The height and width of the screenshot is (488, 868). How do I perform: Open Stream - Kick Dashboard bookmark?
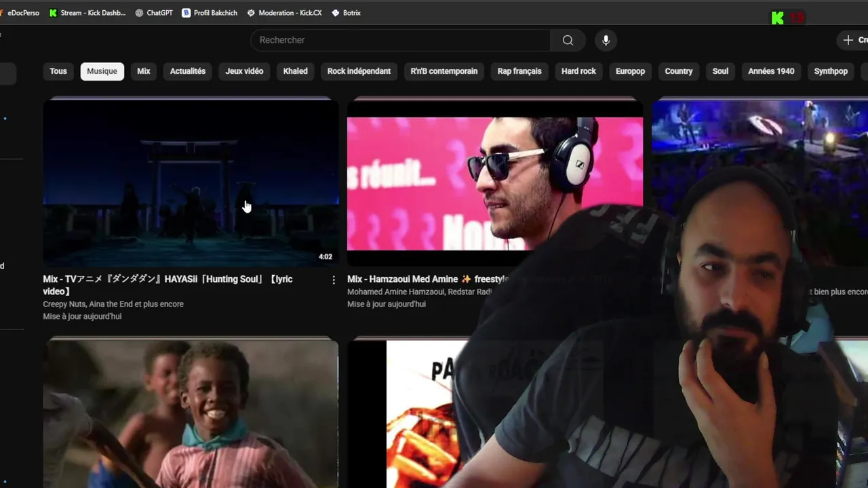(87, 13)
